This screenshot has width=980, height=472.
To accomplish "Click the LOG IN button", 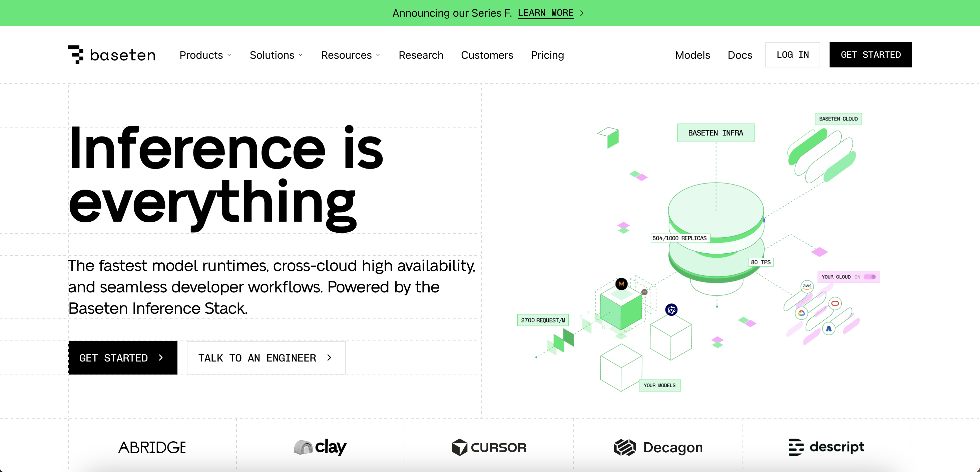I will (793, 55).
